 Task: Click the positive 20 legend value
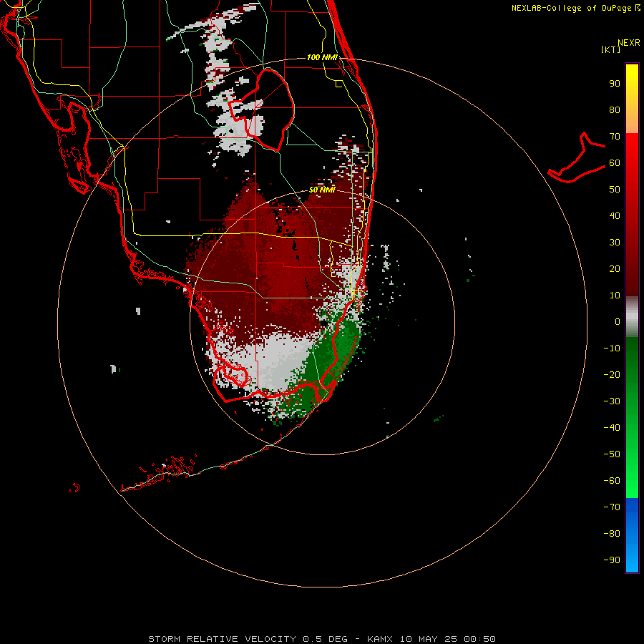pyautogui.click(x=615, y=268)
